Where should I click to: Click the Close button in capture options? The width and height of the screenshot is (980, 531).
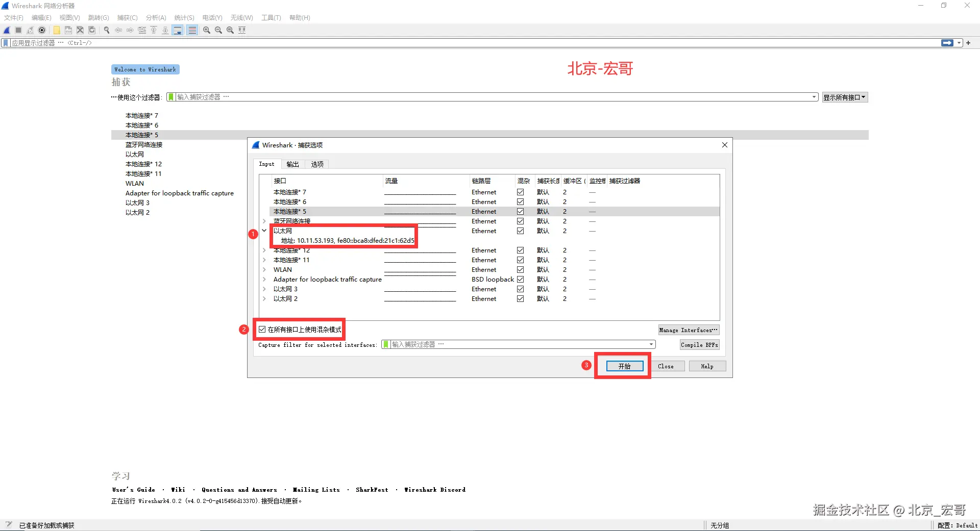click(x=666, y=366)
